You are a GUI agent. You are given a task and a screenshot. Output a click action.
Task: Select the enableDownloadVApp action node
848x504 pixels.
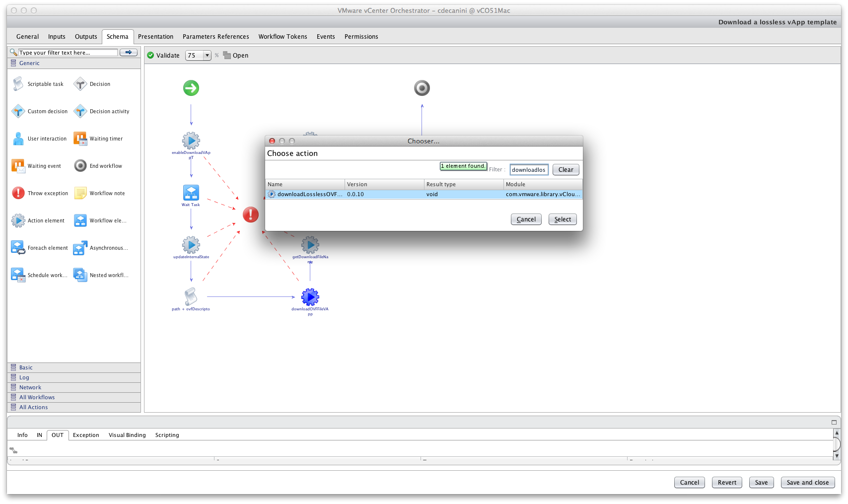click(191, 141)
